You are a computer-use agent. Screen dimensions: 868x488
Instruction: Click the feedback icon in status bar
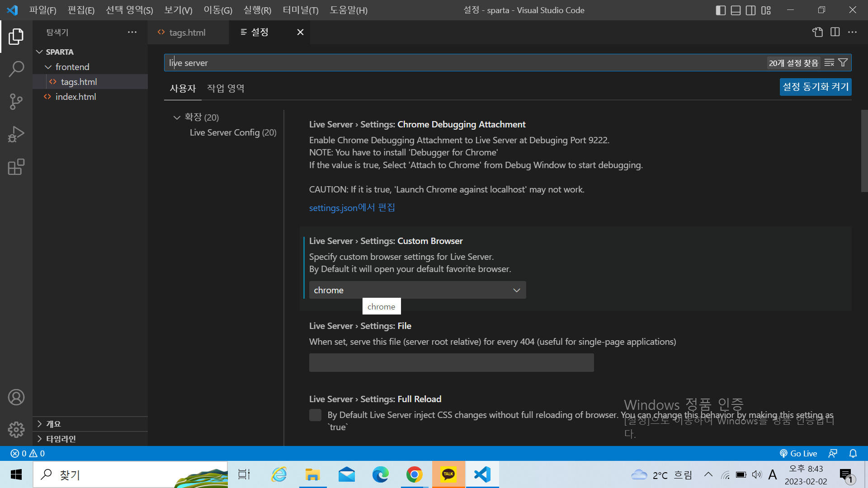click(833, 453)
